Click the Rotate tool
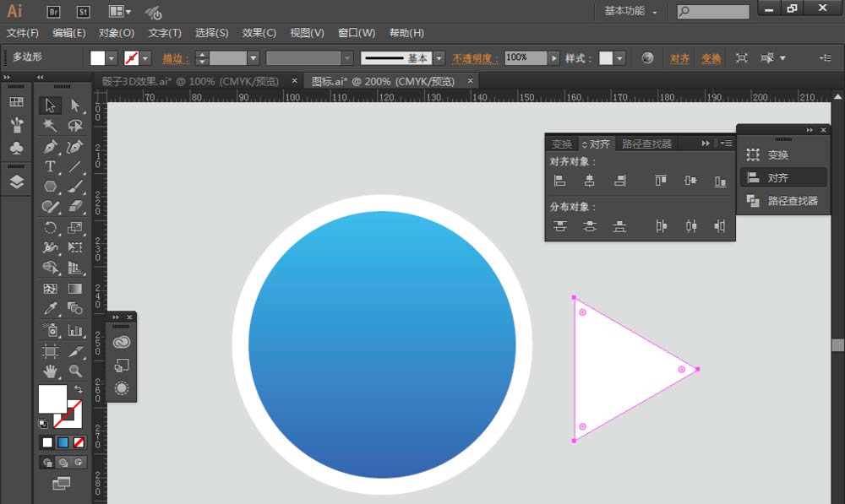 click(x=50, y=227)
